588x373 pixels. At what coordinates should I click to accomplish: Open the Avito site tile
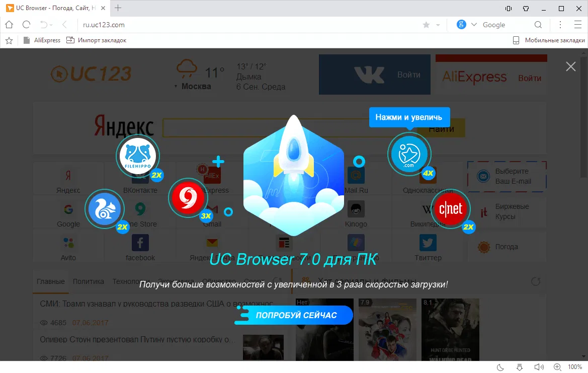tap(68, 248)
